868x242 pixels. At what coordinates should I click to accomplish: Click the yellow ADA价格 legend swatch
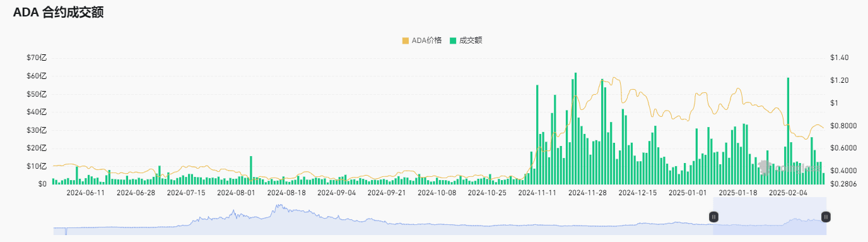pos(405,40)
